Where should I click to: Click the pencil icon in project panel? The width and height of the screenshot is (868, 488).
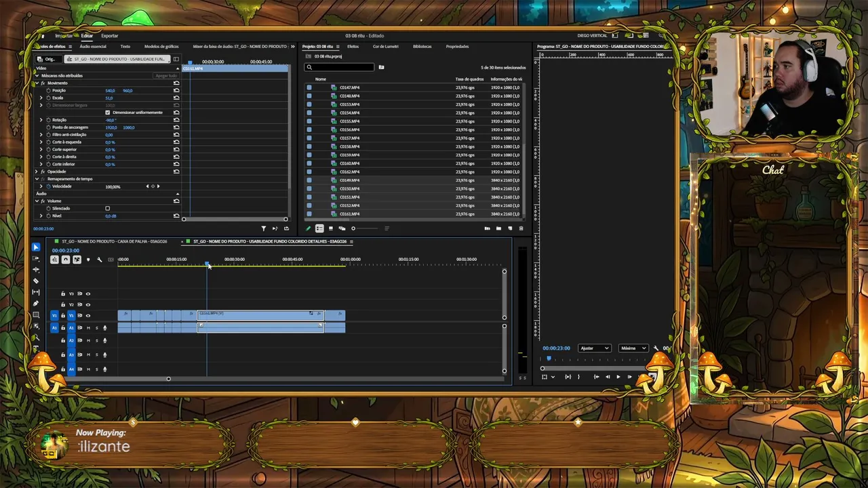pos(309,228)
